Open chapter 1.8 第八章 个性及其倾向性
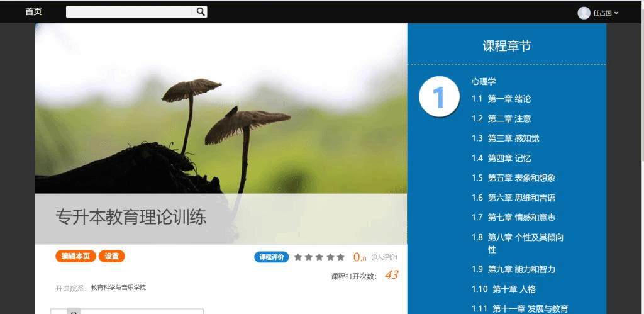Image resolution: width=644 pixels, height=314 pixels. [518, 244]
